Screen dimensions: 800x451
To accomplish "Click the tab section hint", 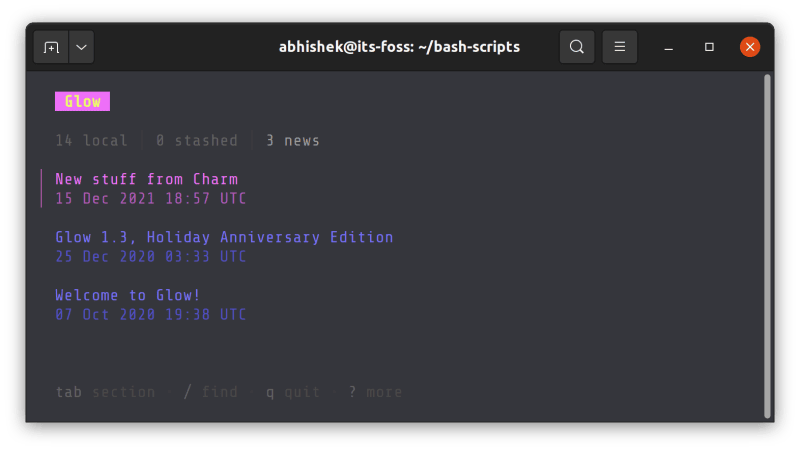I will click(x=105, y=392).
